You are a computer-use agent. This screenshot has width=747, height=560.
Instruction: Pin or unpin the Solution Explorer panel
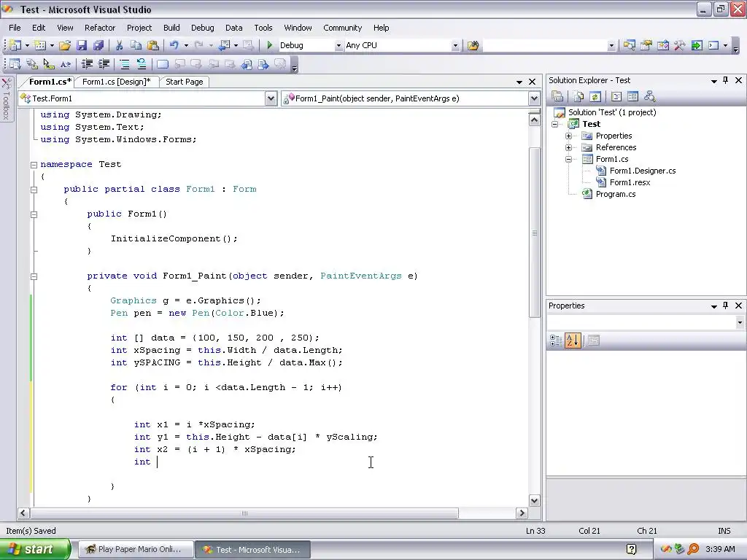click(726, 80)
